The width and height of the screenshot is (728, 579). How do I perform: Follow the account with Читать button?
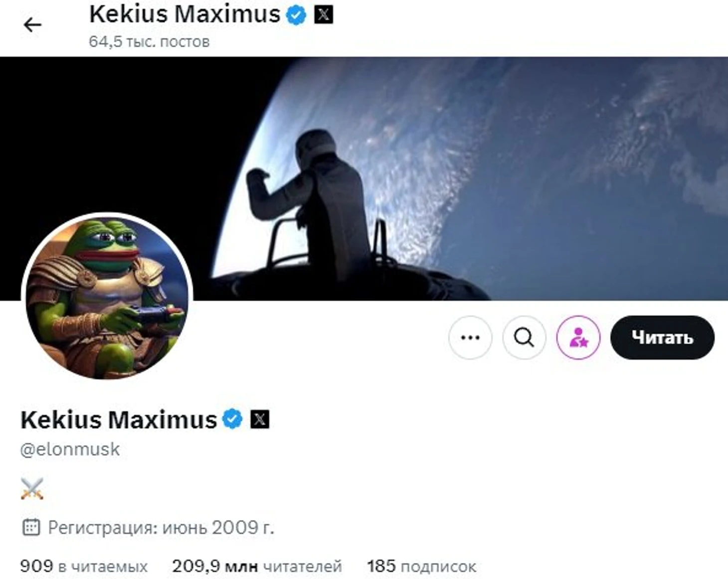point(662,337)
